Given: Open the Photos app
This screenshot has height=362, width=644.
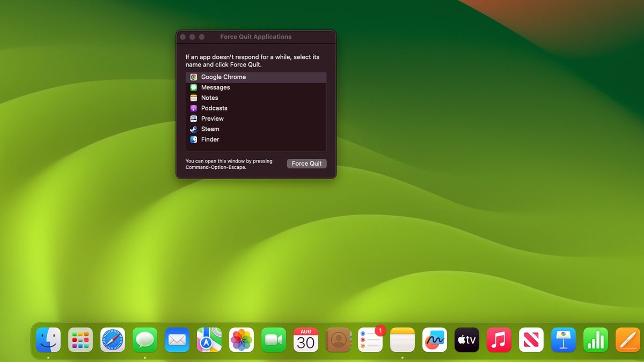Looking at the screenshot, I should [241, 339].
